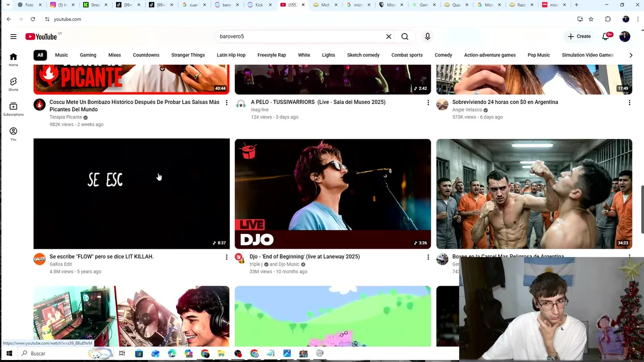This screenshot has height=362, width=644.
Task: Open the Djo Music channel link
Action: click(x=288, y=264)
